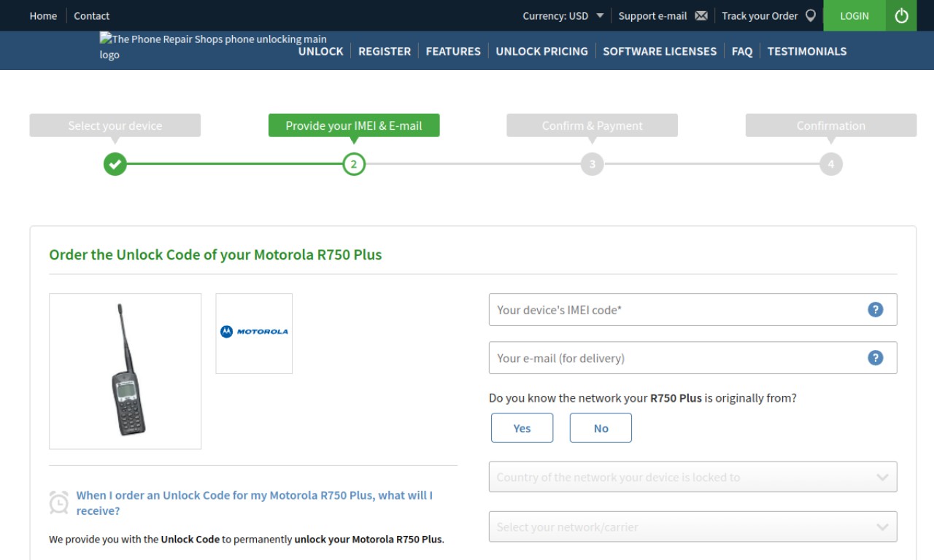The height and width of the screenshot is (560, 934).
Task: Click the green LOGIN button
Action: 854,15
